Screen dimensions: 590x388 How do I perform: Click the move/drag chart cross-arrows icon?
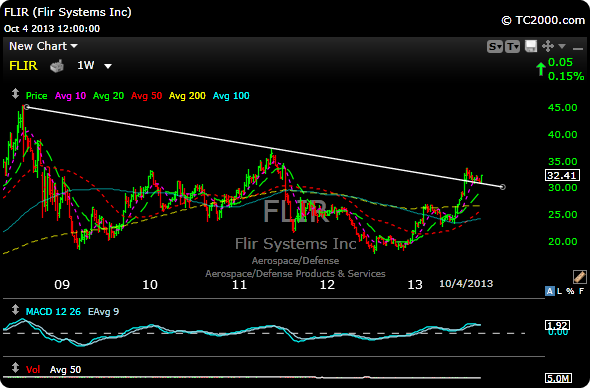(547, 46)
